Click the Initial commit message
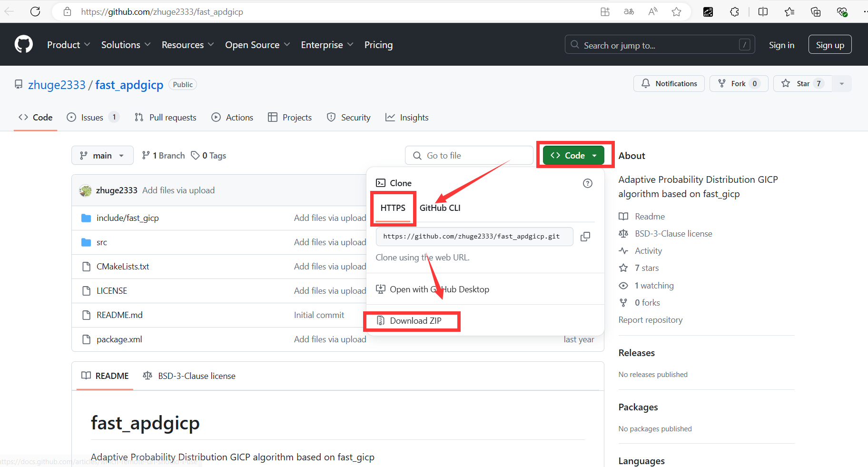868x467 pixels. point(319,315)
